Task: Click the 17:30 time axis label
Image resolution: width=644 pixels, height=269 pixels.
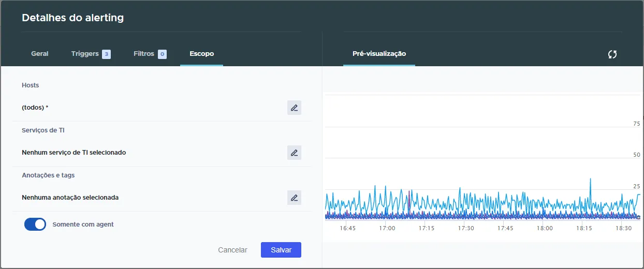Action: point(466,228)
